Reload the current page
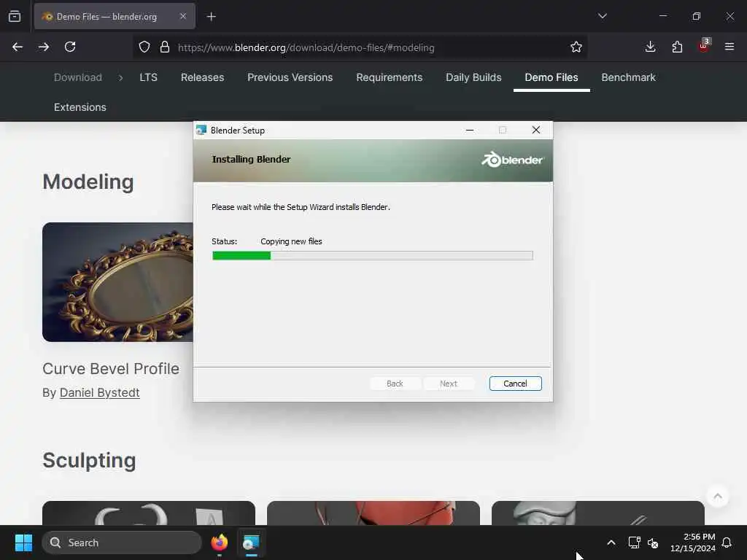747x560 pixels. click(70, 47)
